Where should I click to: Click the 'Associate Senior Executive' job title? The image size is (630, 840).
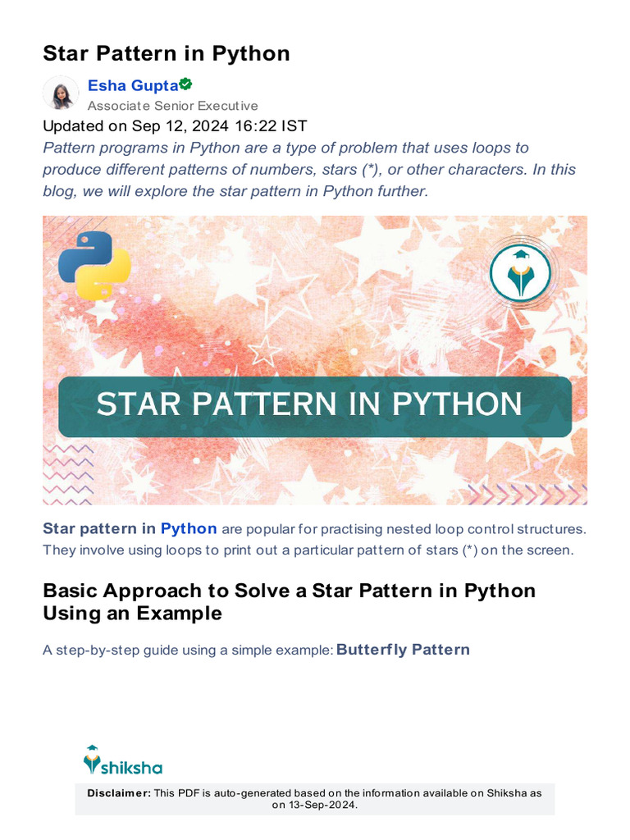(172, 106)
